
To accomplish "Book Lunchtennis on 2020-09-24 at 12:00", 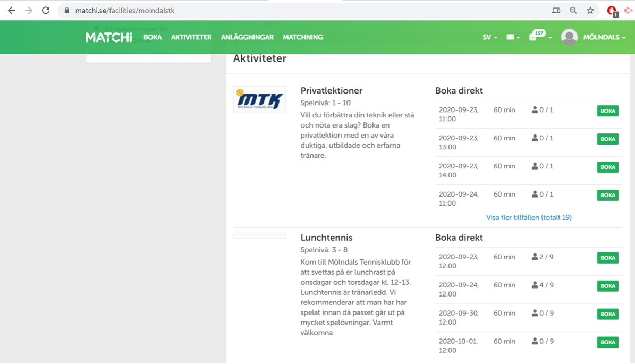I will click(x=607, y=286).
